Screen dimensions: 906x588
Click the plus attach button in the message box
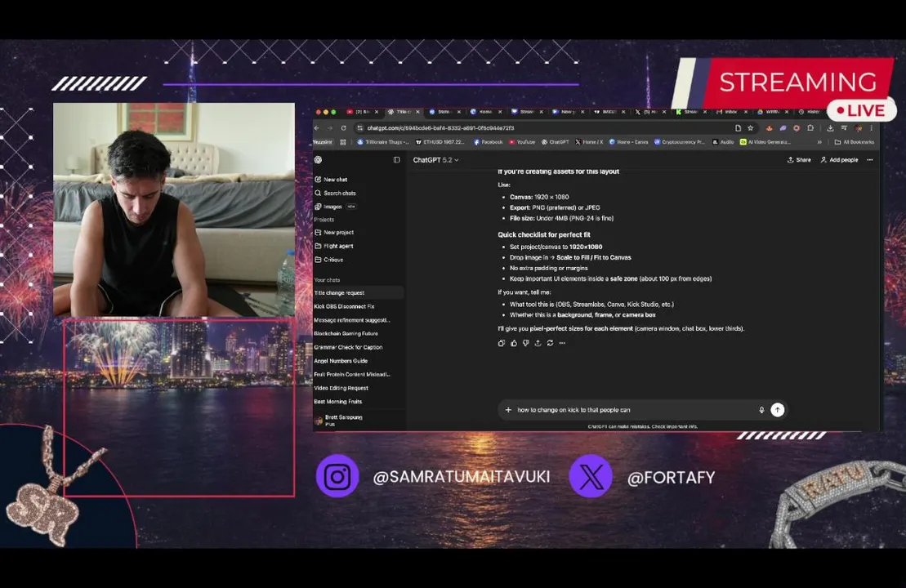pyautogui.click(x=508, y=410)
